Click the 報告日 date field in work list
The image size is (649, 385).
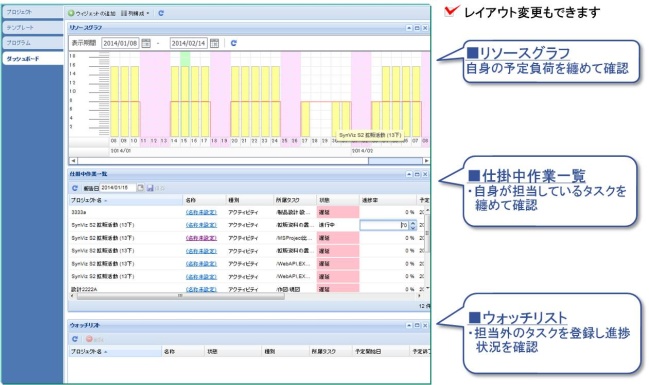pos(118,188)
